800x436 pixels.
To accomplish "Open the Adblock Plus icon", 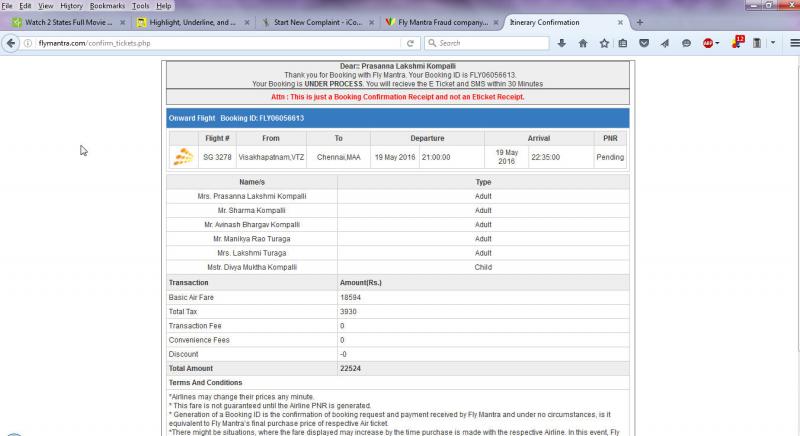I will tap(707, 43).
